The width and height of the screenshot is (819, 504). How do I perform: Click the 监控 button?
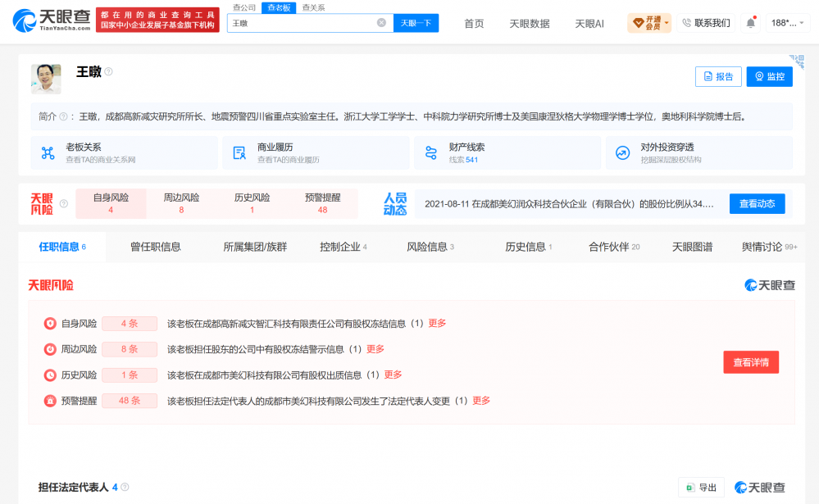tap(769, 76)
